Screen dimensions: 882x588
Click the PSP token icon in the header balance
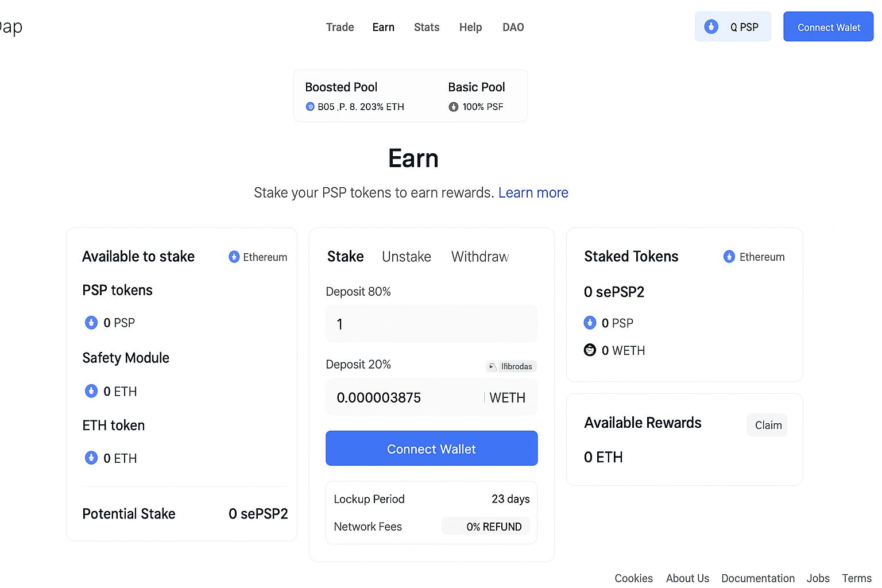[711, 26]
